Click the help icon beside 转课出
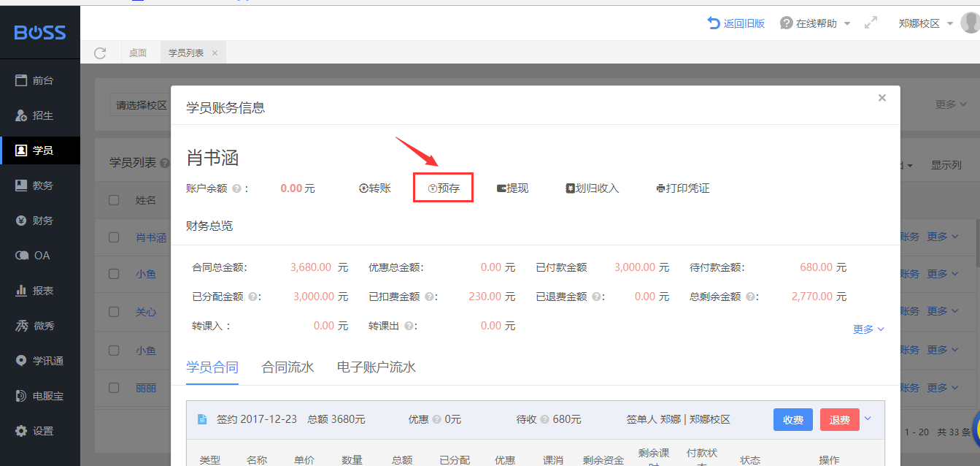980x466 pixels. (409, 326)
